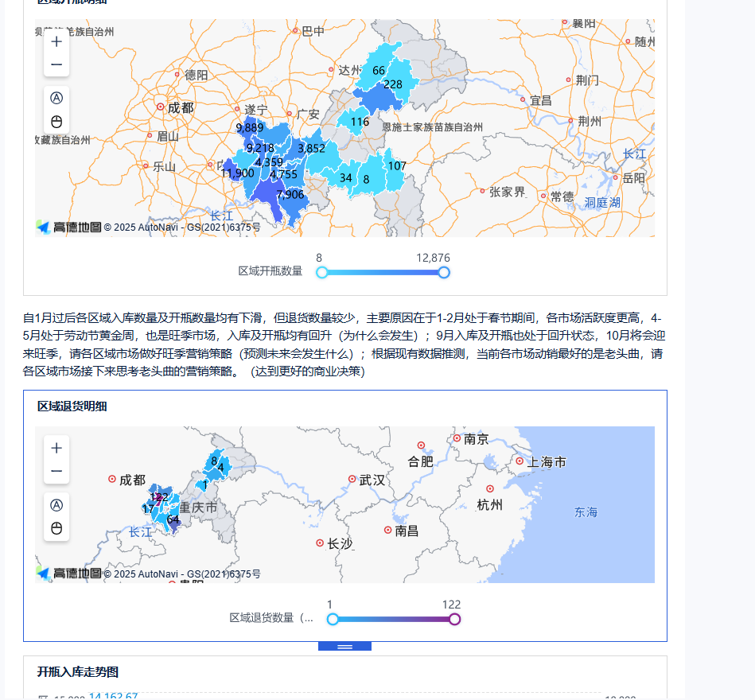Viewport: 755px width, 700px height.
Task: Click the map region labeled 3,852
Action: 311,149
